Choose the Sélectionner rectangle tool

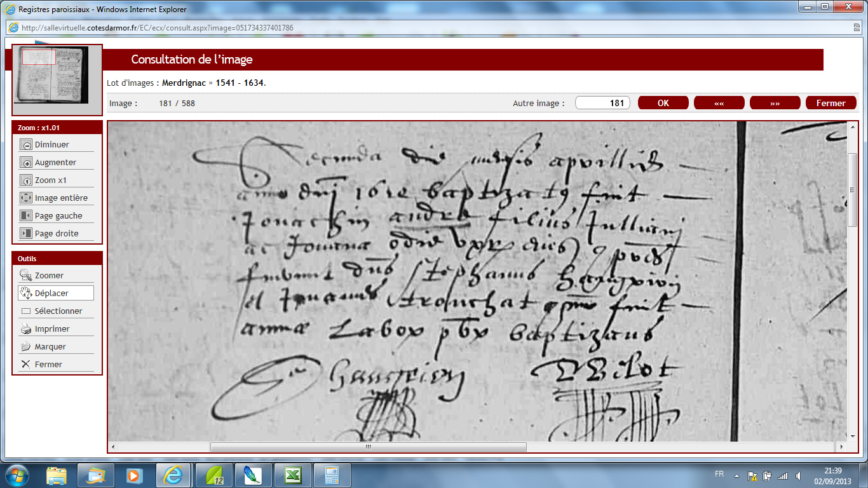pyautogui.click(x=56, y=311)
